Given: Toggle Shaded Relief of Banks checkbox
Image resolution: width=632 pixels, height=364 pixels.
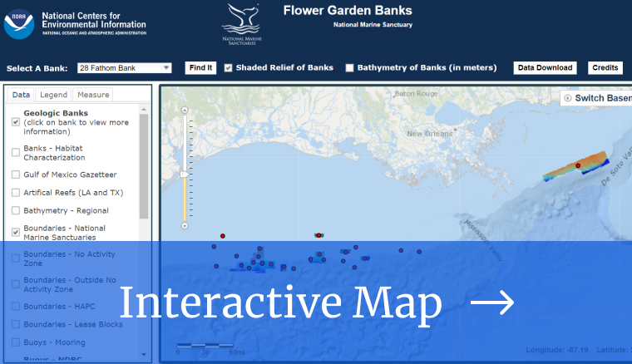Looking at the screenshot, I should click(x=229, y=68).
